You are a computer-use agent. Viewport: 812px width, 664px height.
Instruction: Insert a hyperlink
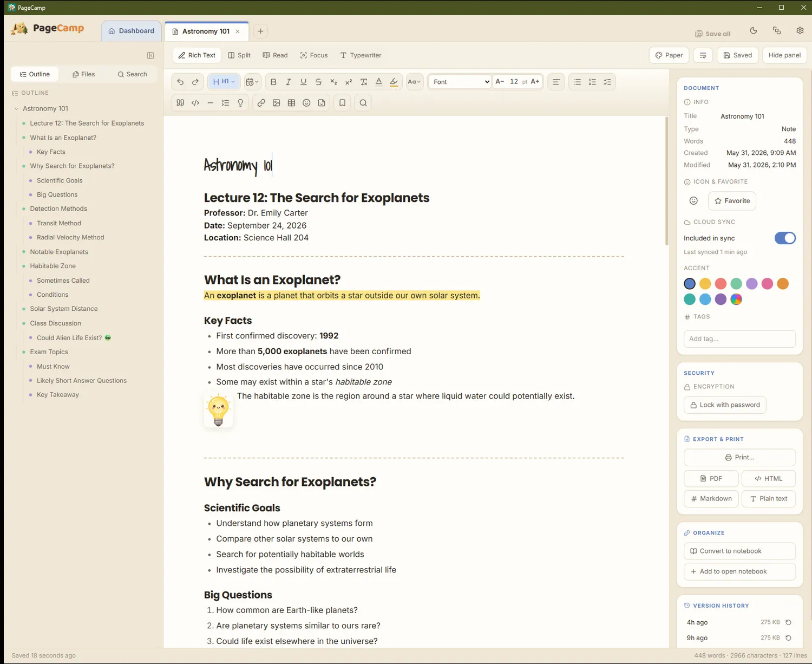261,103
